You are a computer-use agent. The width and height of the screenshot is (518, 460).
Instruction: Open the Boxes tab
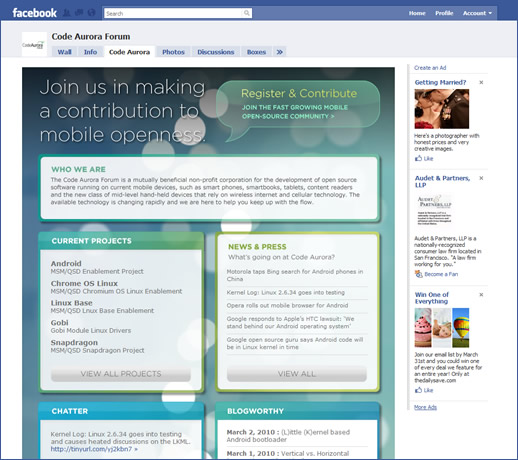[x=256, y=52]
